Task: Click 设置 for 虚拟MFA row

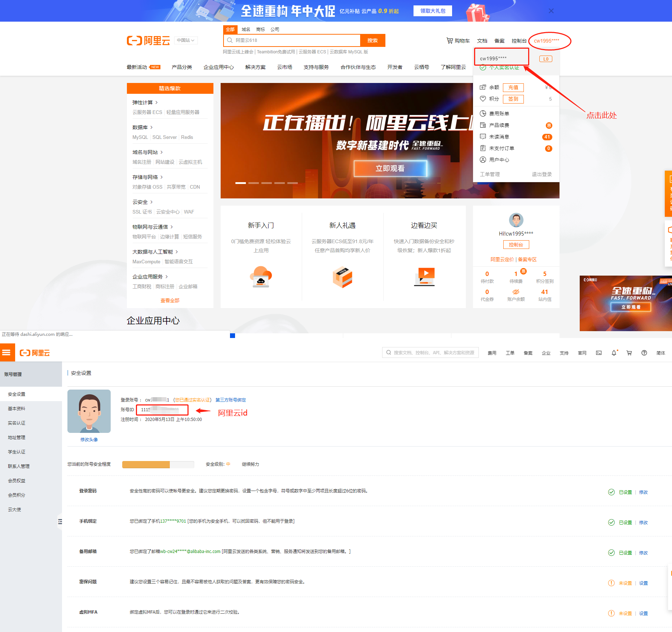Action: click(x=644, y=613)
